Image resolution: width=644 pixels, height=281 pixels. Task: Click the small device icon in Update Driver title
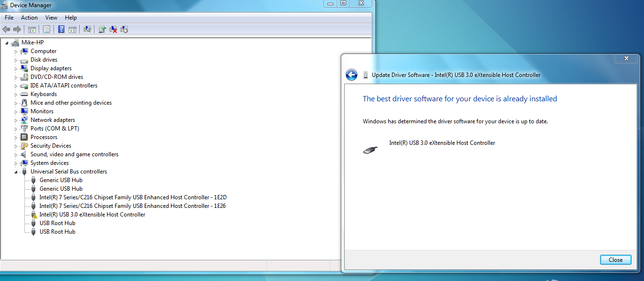coord(366,75)
